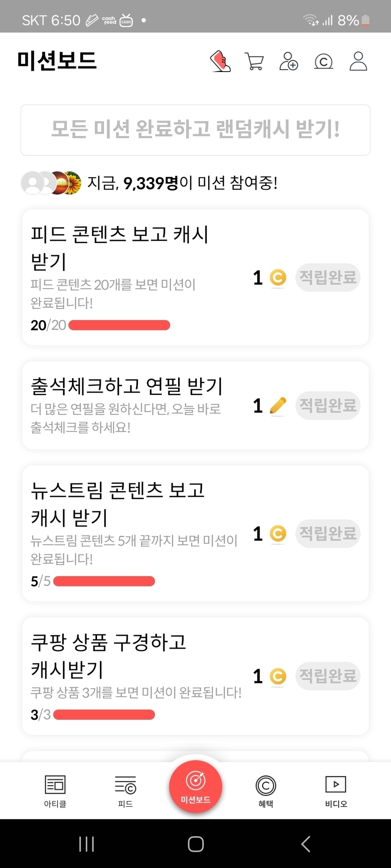Click the 3/3 쿠팡 progress bar

pyautogui.click(x=104, y=715)
